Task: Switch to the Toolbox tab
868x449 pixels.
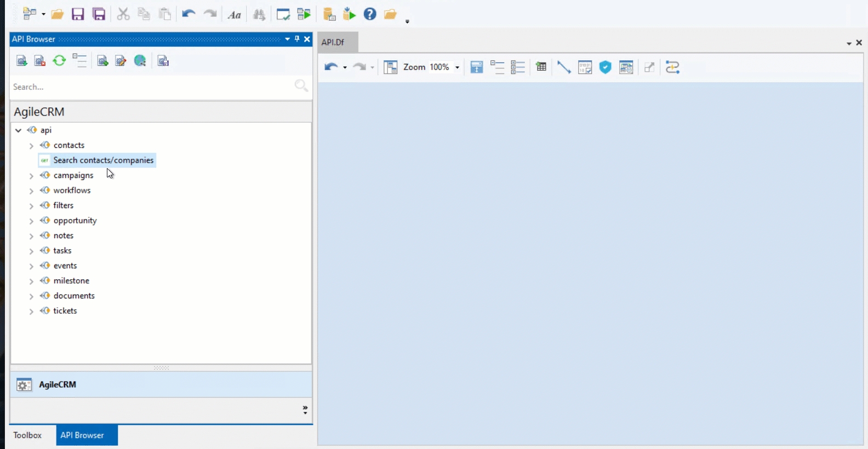Action: click(27, 435)
